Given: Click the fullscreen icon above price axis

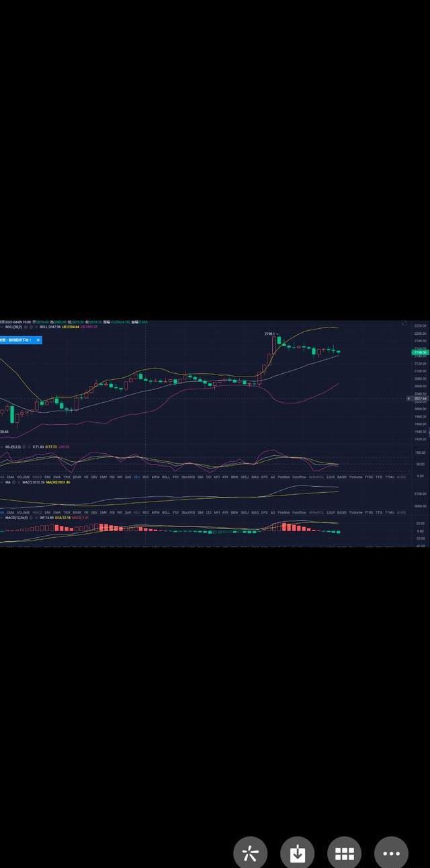Looking at the screenshot, I should (404, 323).
